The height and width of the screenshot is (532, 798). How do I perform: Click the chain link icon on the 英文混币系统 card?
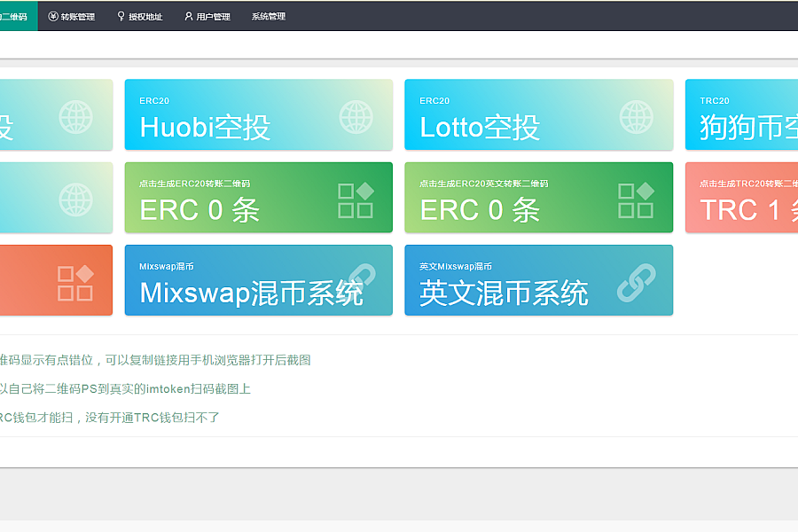(x=636, y=283)
